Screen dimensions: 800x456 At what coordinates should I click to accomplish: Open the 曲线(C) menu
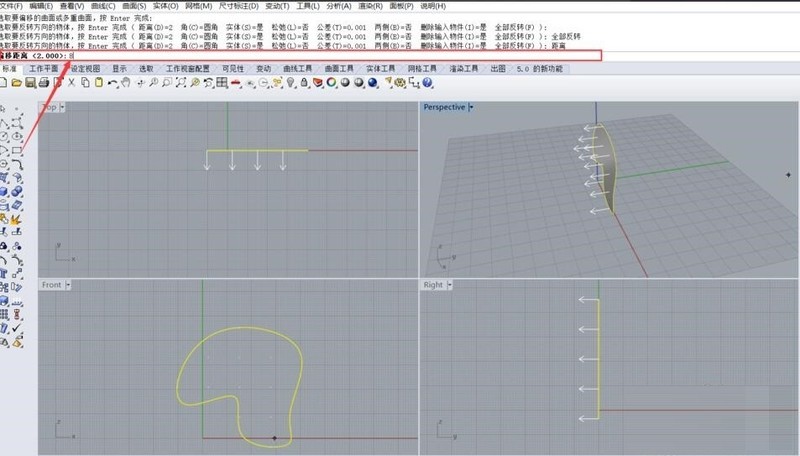[102, 6]
